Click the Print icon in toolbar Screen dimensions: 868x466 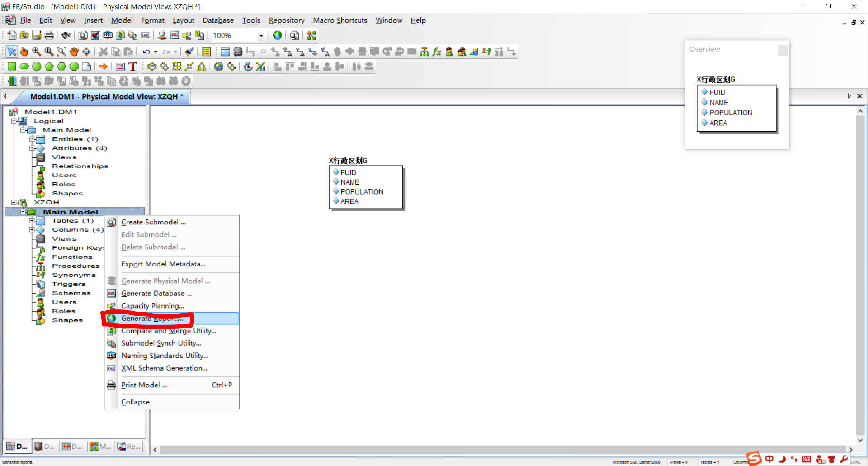49,35
